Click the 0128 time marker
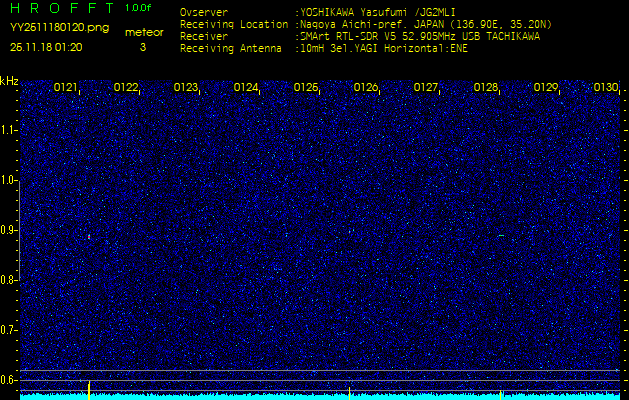 (486, 88)
